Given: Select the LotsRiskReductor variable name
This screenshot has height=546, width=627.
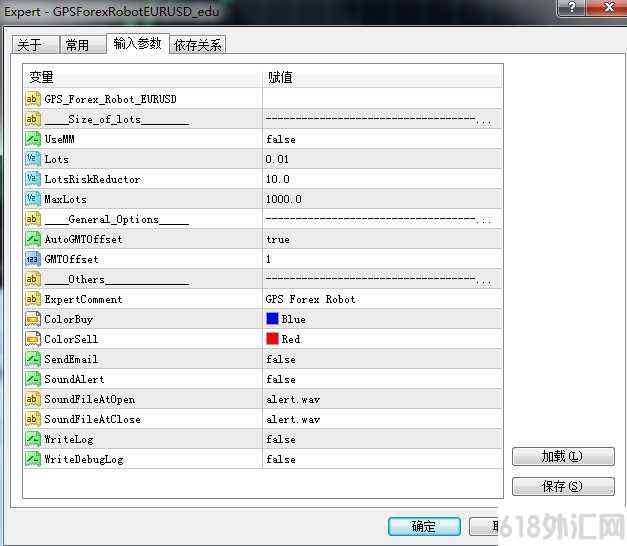Looking at the screenshot, I should [92, 179].
